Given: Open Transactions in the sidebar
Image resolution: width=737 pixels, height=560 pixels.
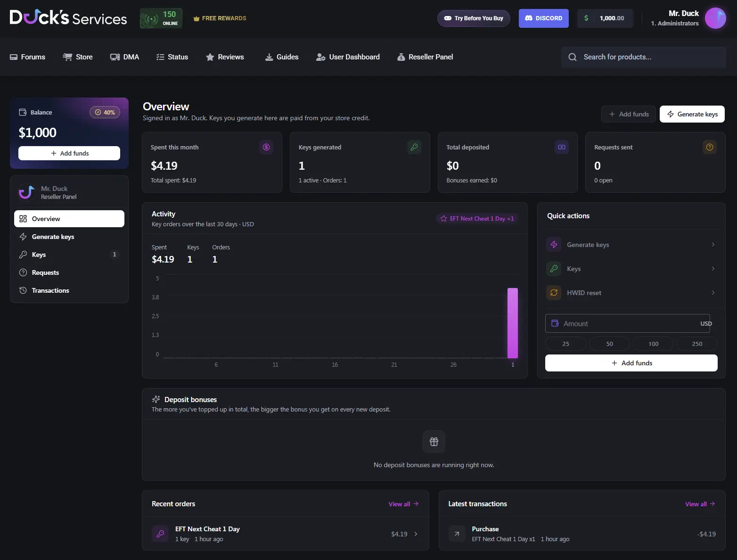Looking at the screenshot, I should click(69, 290).
